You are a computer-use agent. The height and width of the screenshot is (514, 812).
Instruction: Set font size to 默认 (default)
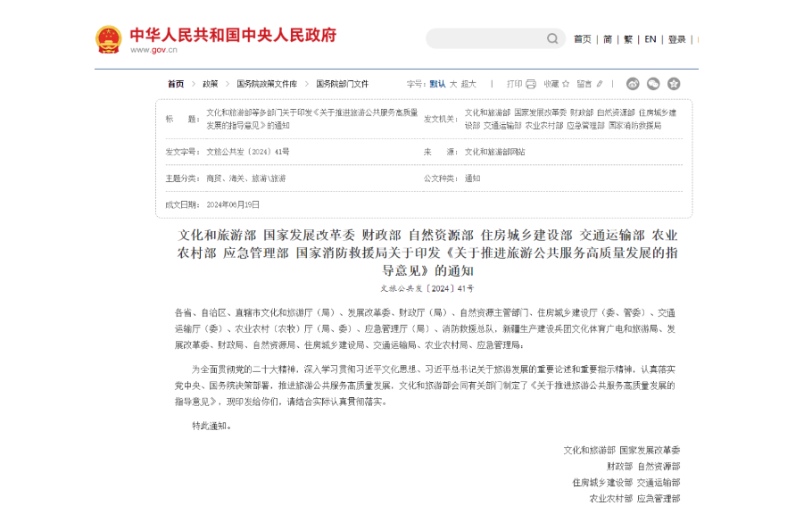click(x=437, y=84)
